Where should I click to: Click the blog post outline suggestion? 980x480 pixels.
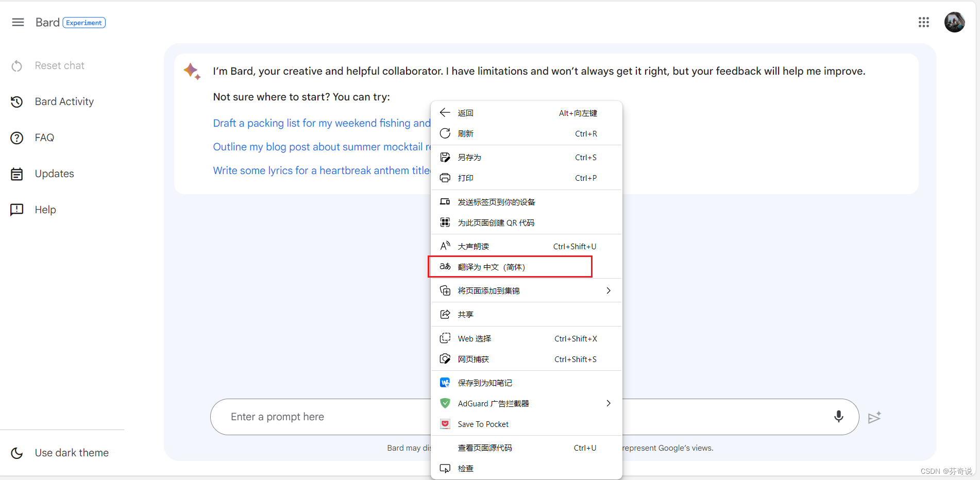[x=322, y=147]
